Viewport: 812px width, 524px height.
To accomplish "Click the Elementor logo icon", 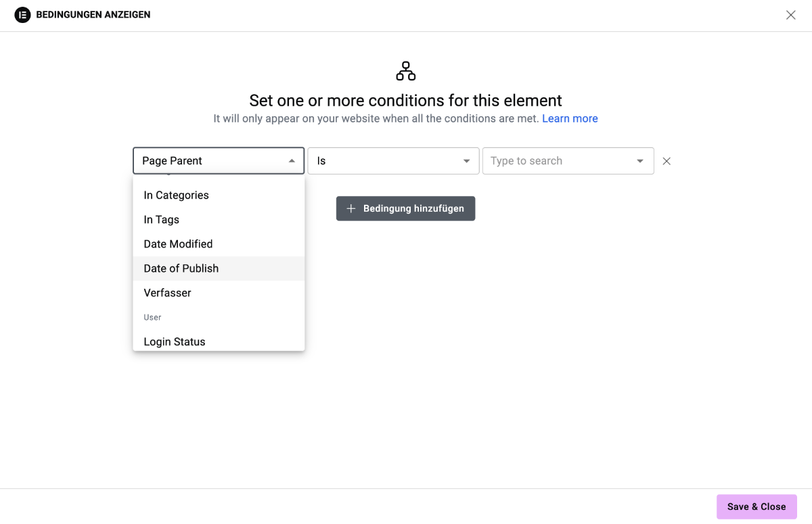I will click(22, 15).
